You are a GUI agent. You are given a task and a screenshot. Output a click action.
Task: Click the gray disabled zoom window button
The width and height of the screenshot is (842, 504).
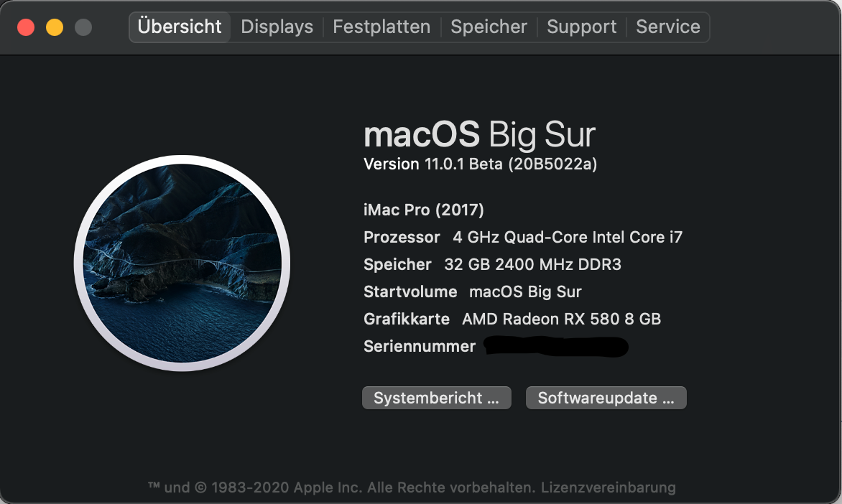83,27
